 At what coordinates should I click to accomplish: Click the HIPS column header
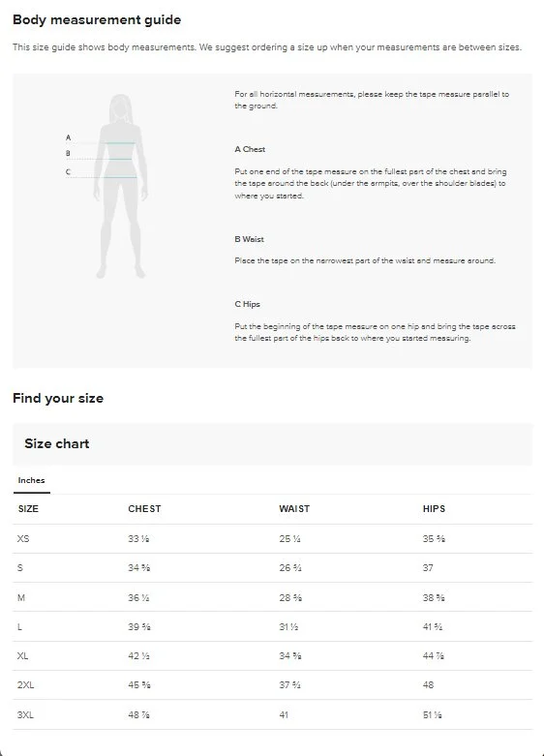click(x=434, y=508)
